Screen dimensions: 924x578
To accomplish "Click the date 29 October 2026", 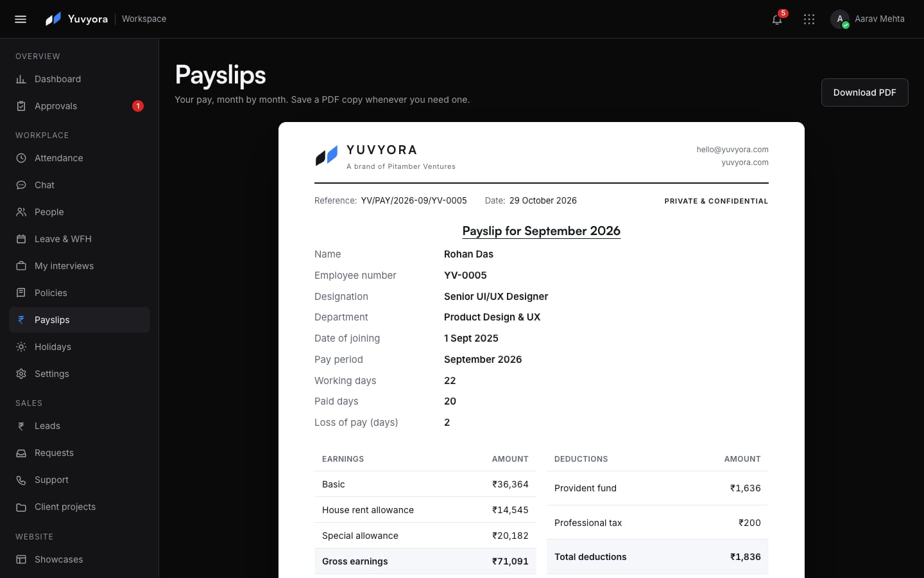I will [543, 201].
